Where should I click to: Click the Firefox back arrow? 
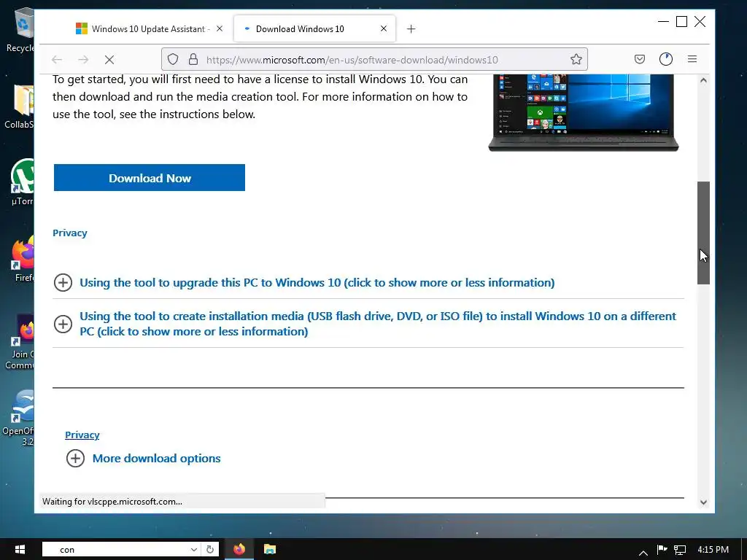point(57,60)
